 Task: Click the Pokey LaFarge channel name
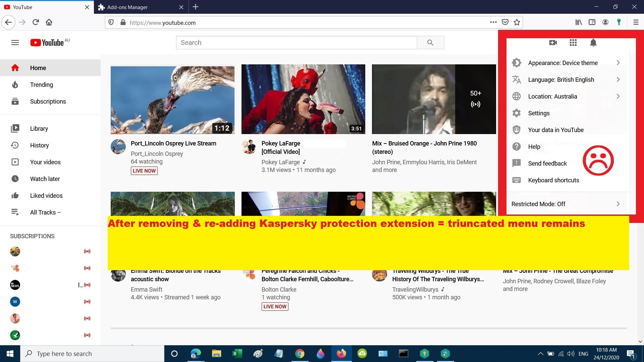pyautogui.click(x=281, y=162)
